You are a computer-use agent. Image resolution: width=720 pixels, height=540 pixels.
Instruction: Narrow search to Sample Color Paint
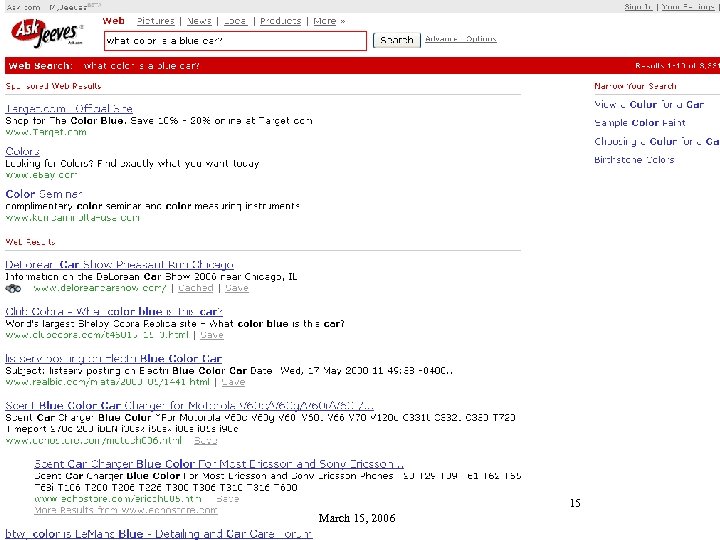(x=640, y=123)
